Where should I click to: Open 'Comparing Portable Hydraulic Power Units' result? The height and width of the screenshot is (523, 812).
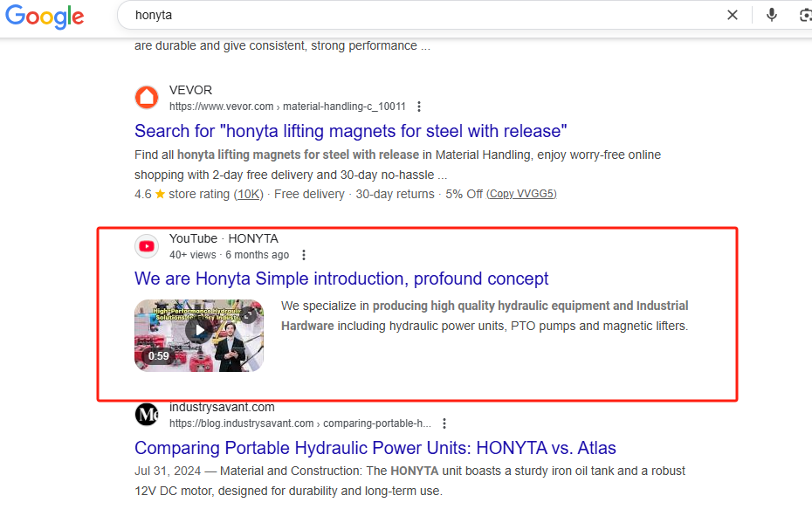point(375,448)
